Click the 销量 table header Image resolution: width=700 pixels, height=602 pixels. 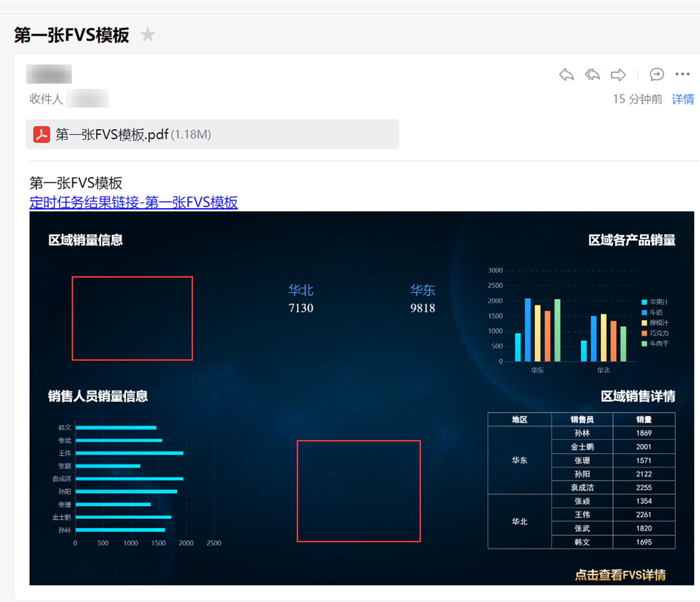(x=644, y=419)
